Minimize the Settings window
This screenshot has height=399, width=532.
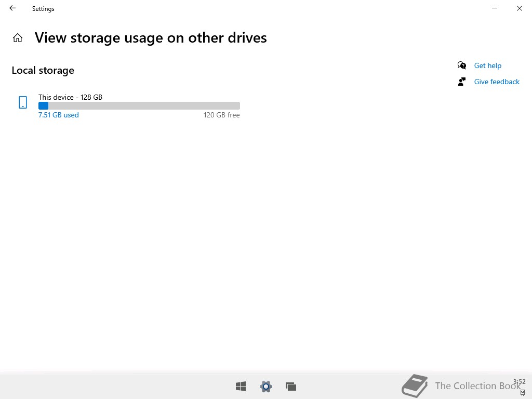coord(495,8)
